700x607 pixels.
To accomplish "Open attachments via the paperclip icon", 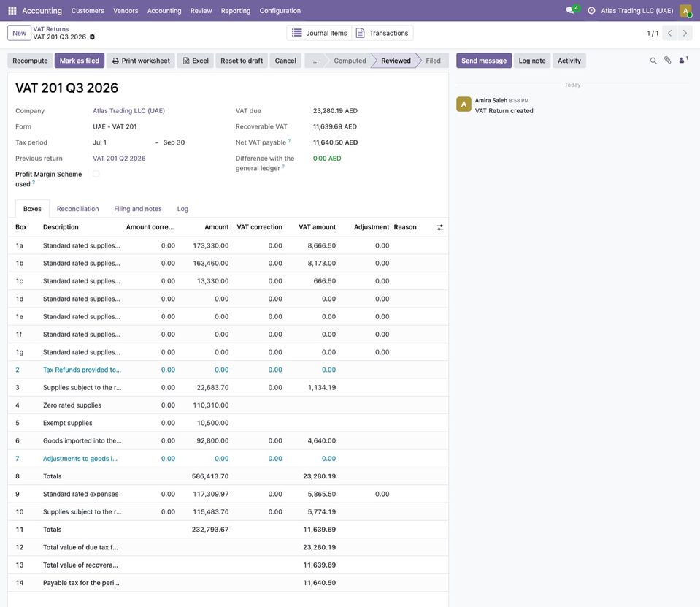I will 667,61.
